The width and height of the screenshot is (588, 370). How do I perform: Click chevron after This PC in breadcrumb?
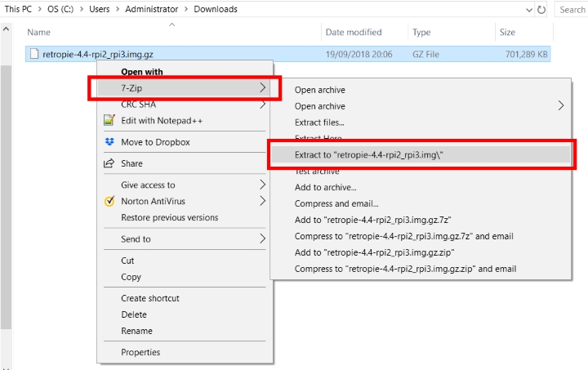[39, 9]
